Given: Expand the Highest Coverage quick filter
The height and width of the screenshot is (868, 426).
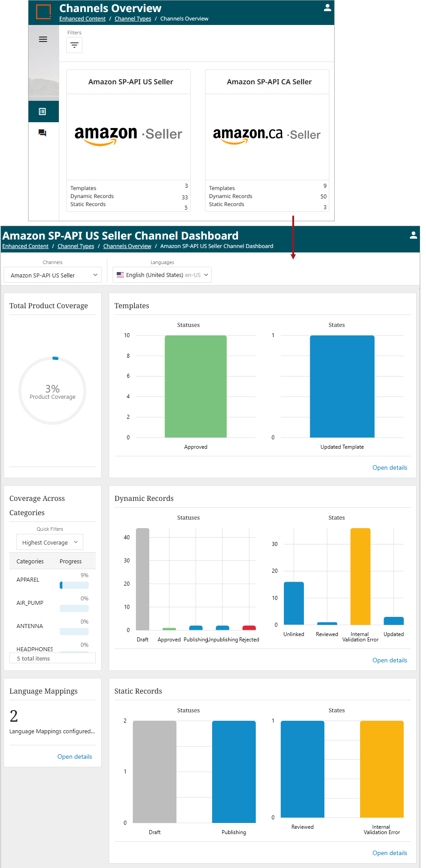Looking at the screenshot, I should [50, 542].
